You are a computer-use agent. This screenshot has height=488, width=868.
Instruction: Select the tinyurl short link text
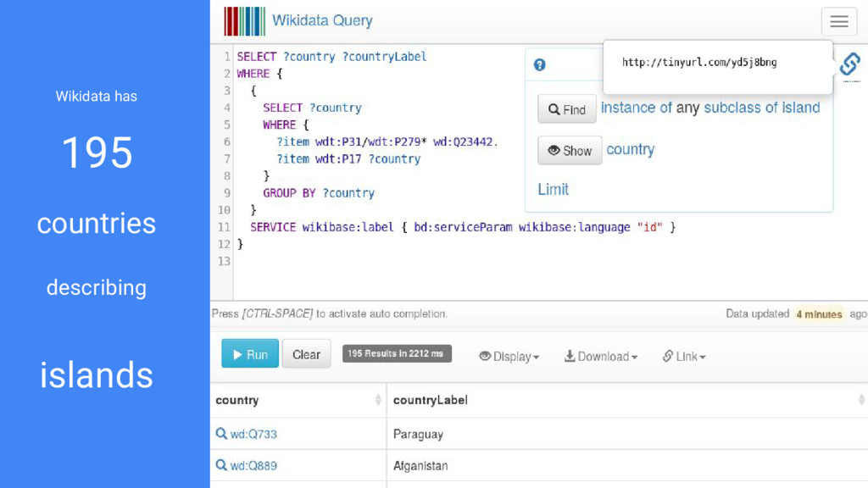[x=699, y=62]
